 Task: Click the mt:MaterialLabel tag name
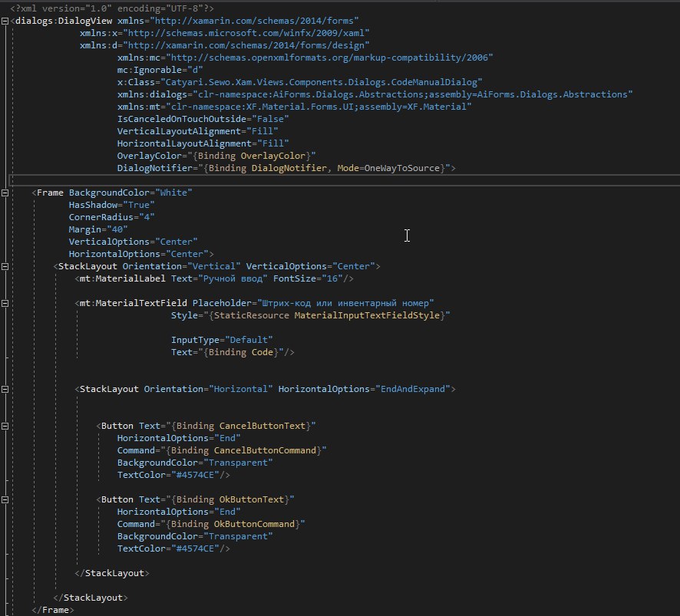point(122,278)
